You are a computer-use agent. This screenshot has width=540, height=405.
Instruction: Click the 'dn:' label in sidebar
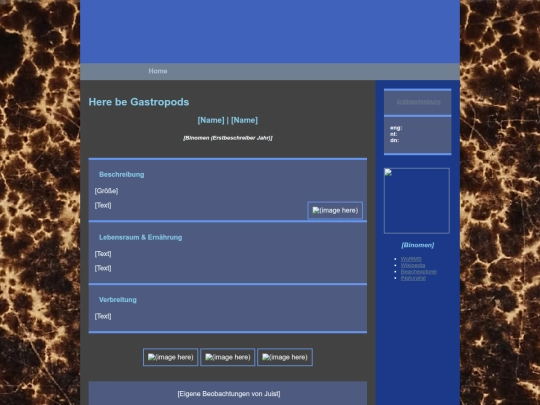tap(394, 140)
